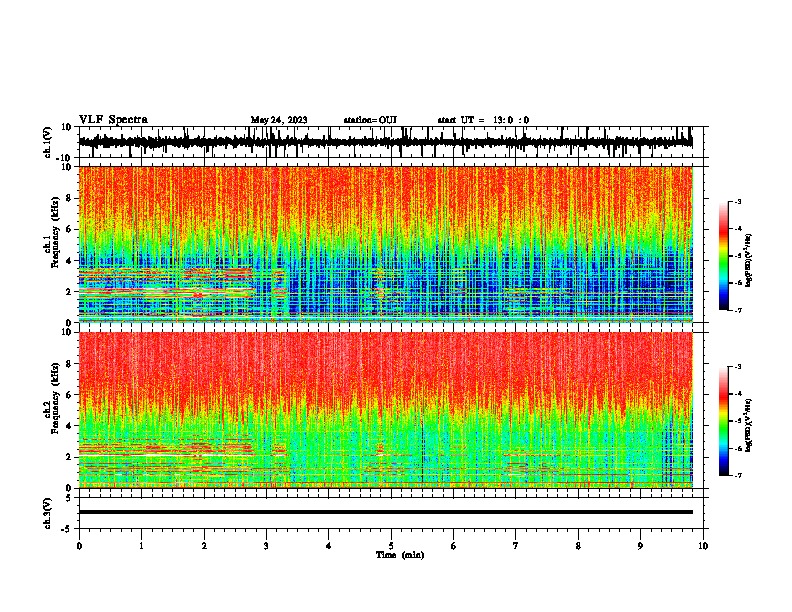Click the ch.1 "Frequency (kHz)" axis label
Image resolution: width=792 pixels, height=612 pixels.
click(x=55, y=232)
